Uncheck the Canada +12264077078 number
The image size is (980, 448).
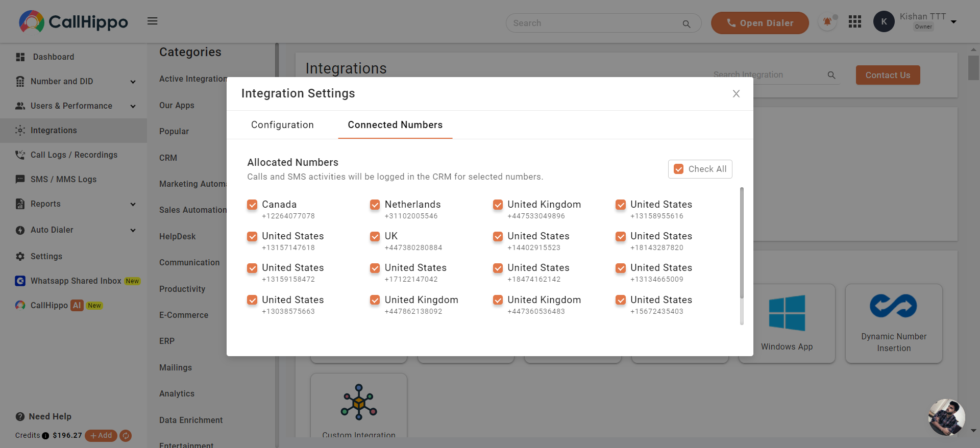coord(252,205)
